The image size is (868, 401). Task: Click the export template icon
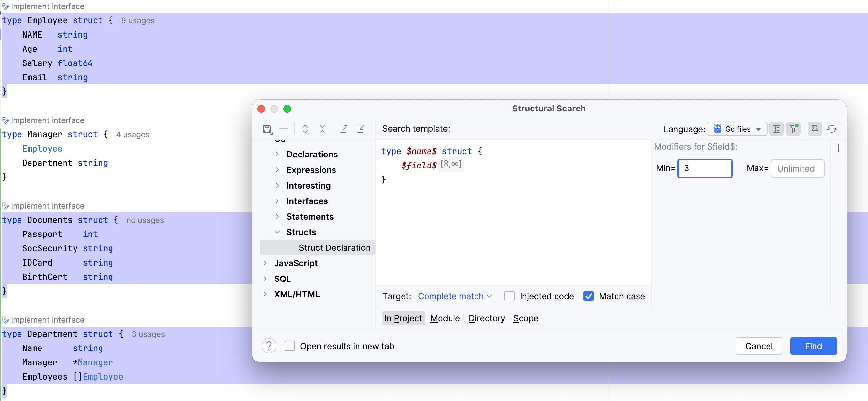pyautogui.click(x=343, y=129)
